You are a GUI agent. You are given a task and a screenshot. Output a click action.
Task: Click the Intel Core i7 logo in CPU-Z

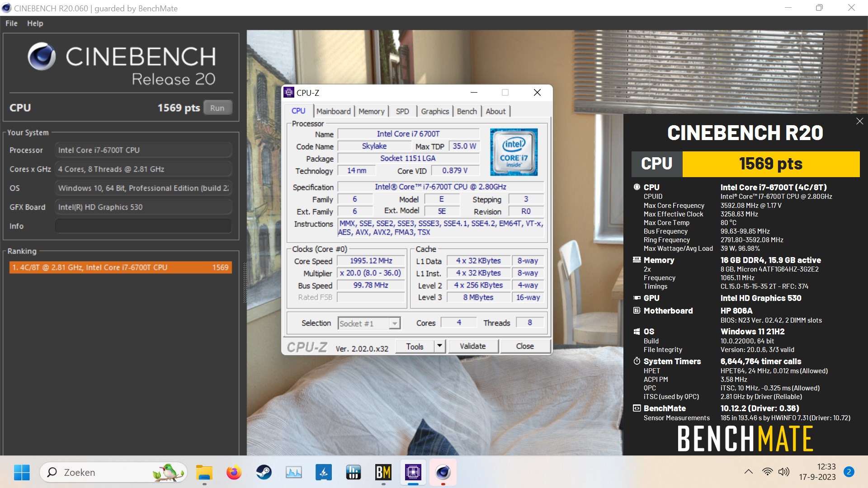pos(514,152)
